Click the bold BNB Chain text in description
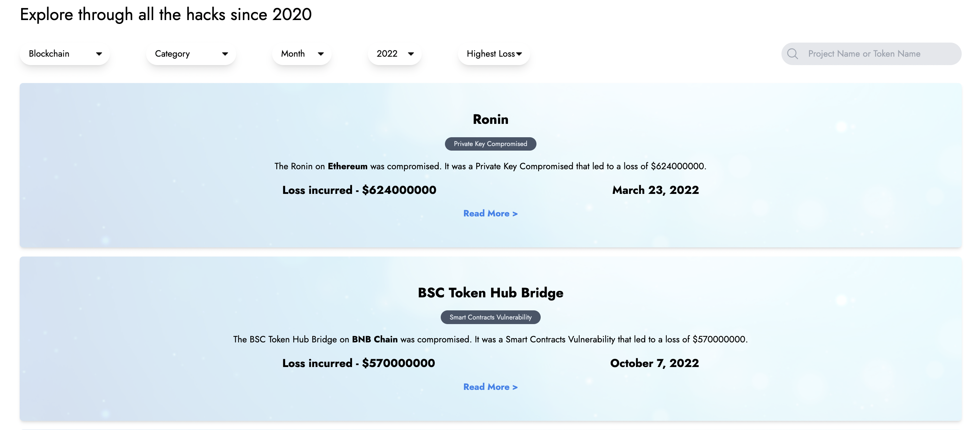This screenshot has height=430, width=980. (374, 339)
